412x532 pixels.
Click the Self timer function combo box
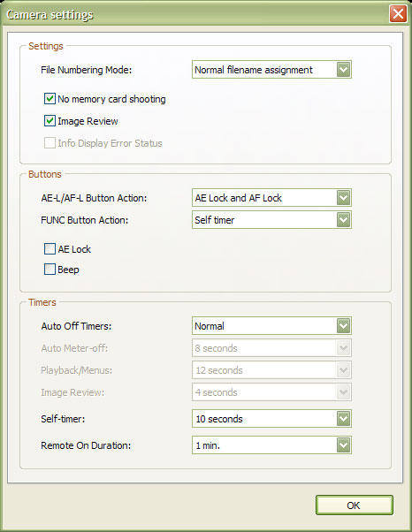[271, 220]
